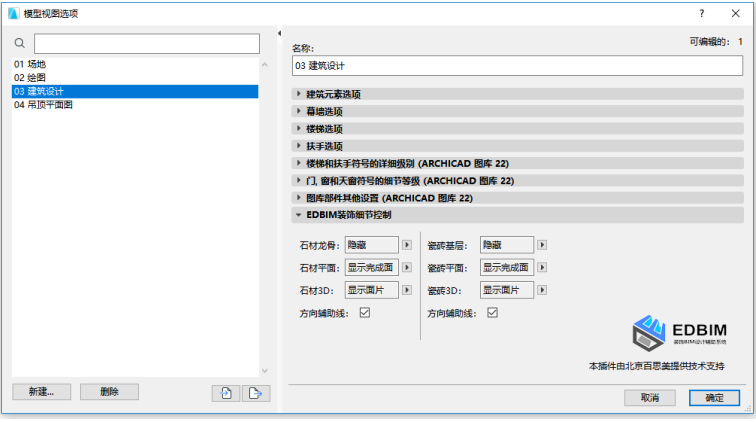The height and width of the screenshot is (422, 756).
Task: Expand 图库部件其他设置 section
Action: pyautogui.click(x=517, y=198)
